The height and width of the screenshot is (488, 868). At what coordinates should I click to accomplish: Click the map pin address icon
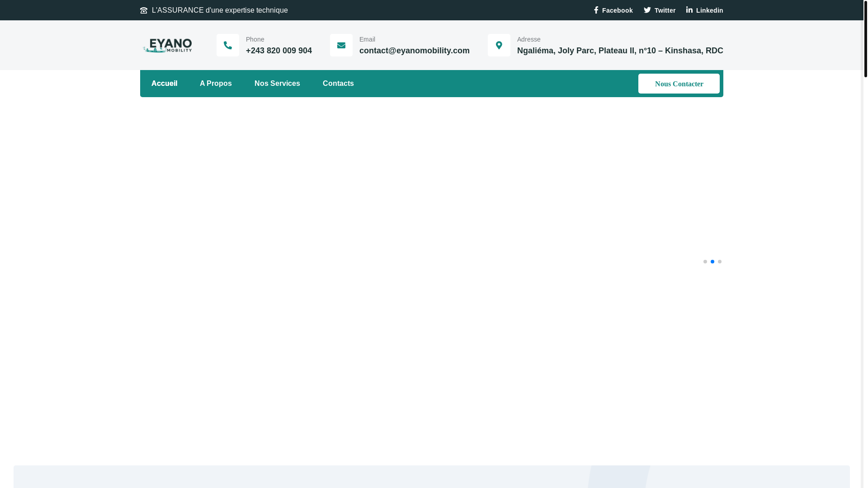pos(499,45)
